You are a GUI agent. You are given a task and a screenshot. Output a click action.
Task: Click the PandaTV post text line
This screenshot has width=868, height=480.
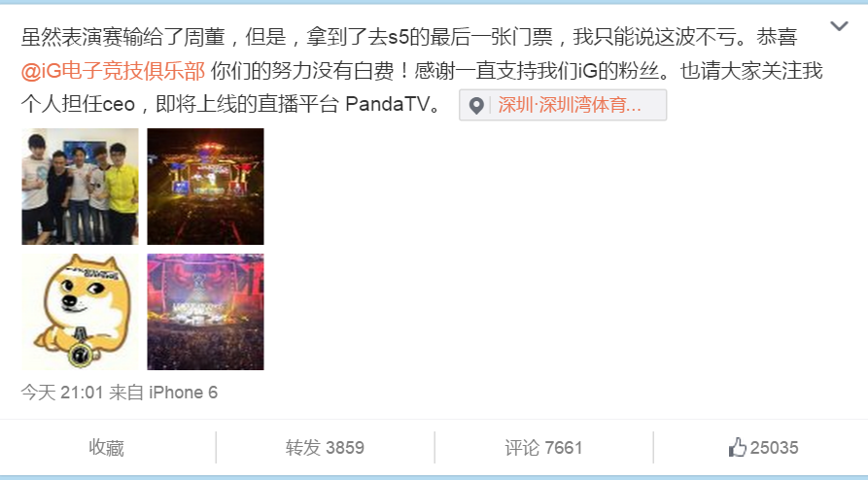point(232,104)
